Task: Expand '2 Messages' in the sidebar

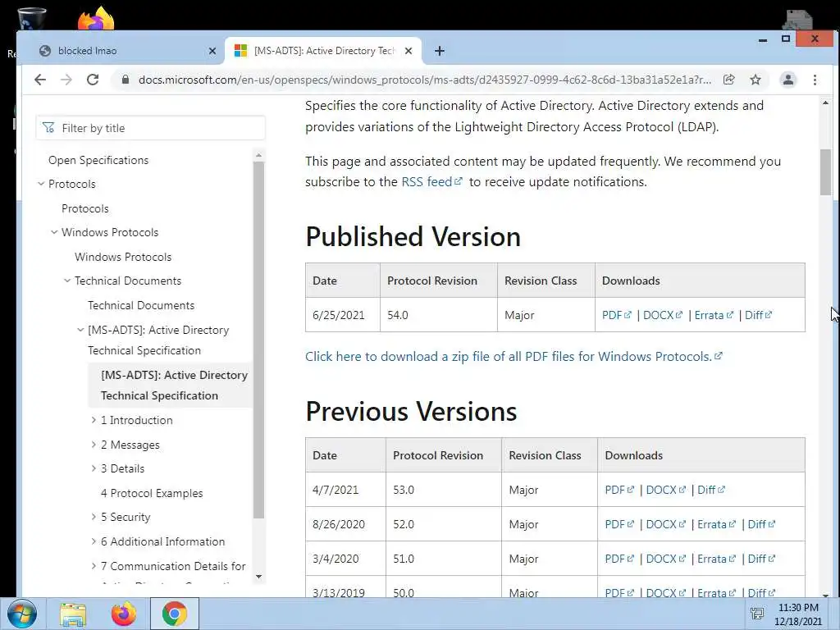Action: click(x=94, y=445)
